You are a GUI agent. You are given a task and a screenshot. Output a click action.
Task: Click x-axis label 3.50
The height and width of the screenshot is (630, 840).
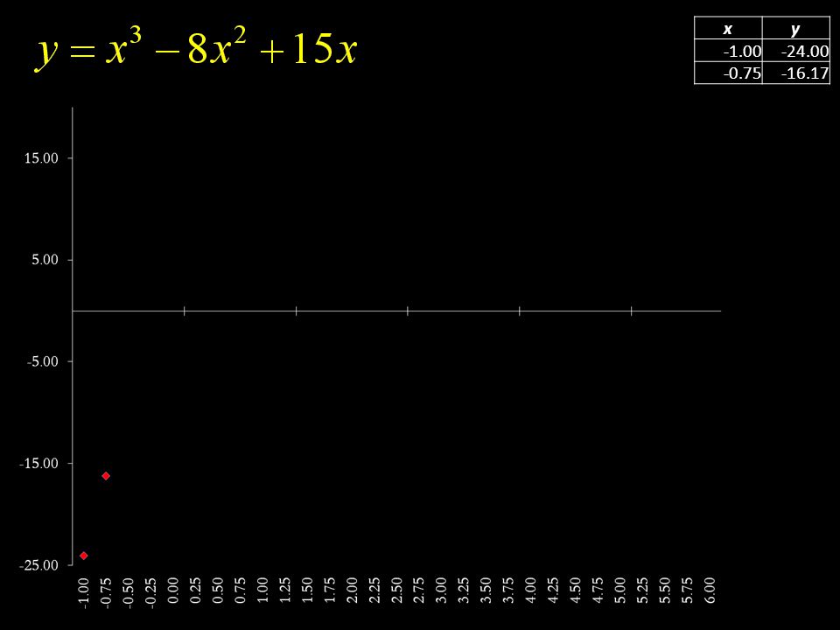[486, 590]
